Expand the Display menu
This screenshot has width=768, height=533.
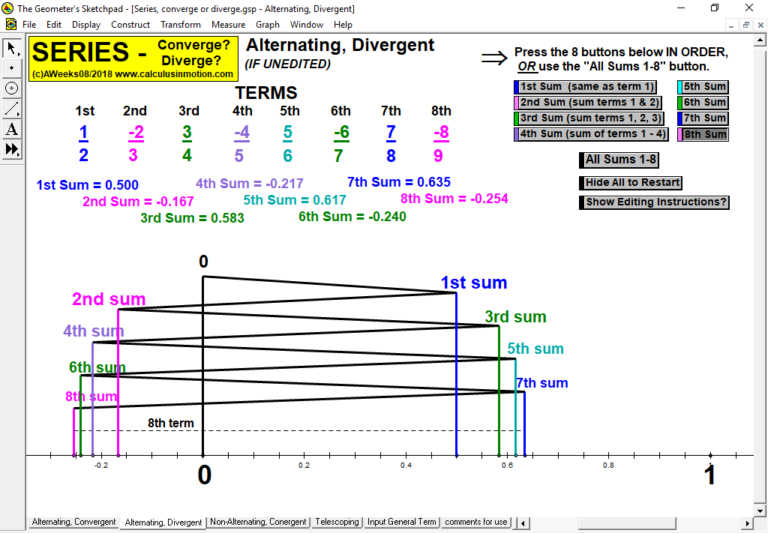pyautogui.click(x=86, y=24)
